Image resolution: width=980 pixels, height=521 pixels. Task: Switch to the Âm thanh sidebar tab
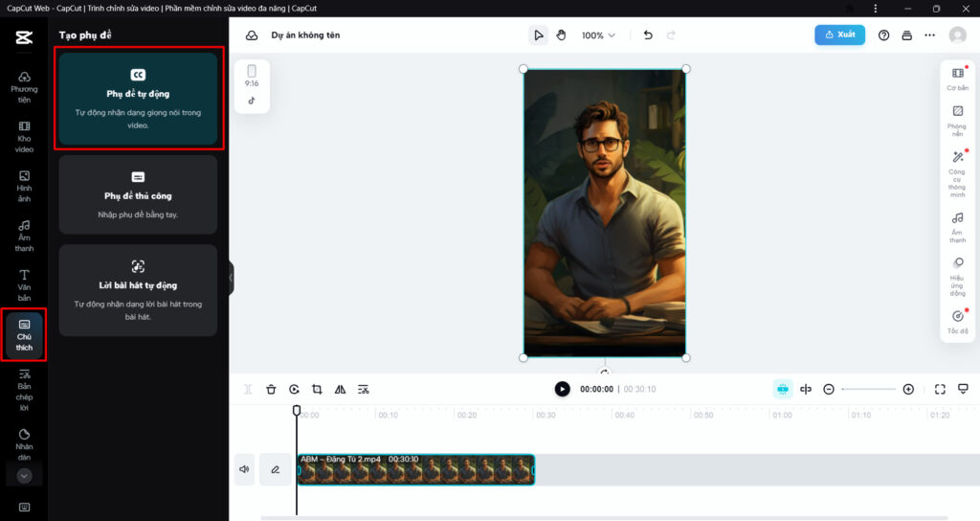click(x=24, y=236)
